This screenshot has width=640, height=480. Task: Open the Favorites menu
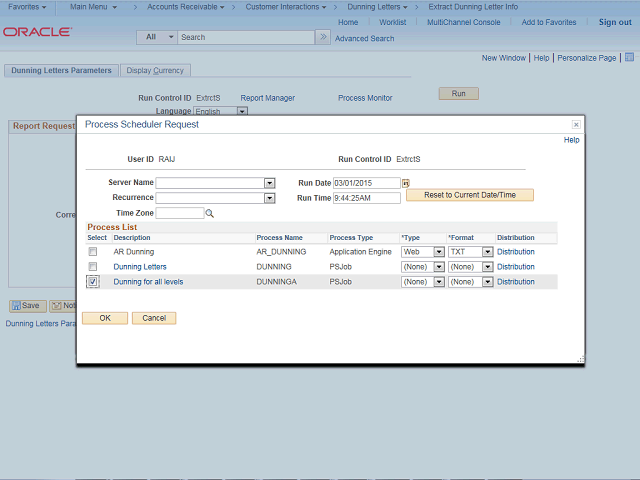(27, 7)
